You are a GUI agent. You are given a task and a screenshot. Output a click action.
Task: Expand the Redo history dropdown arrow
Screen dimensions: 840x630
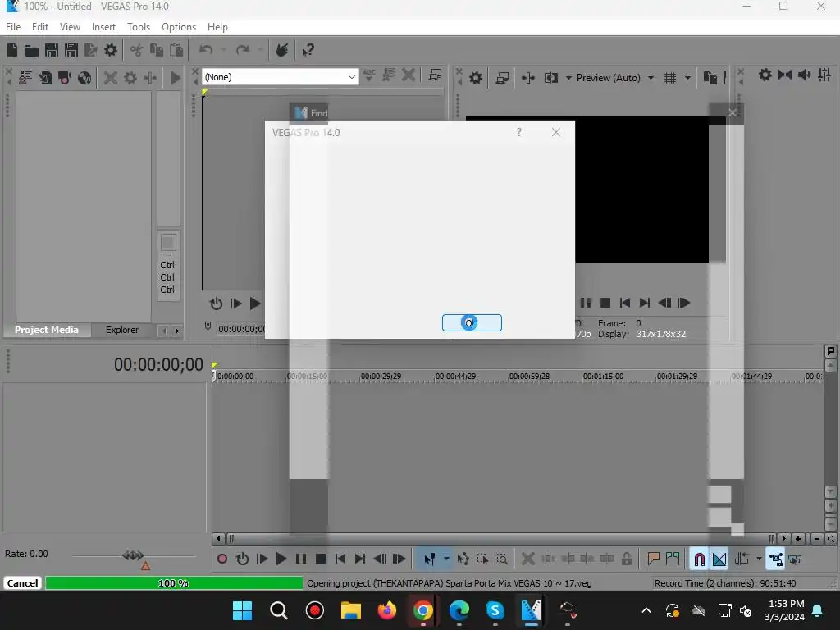click(x=260, y=50)
